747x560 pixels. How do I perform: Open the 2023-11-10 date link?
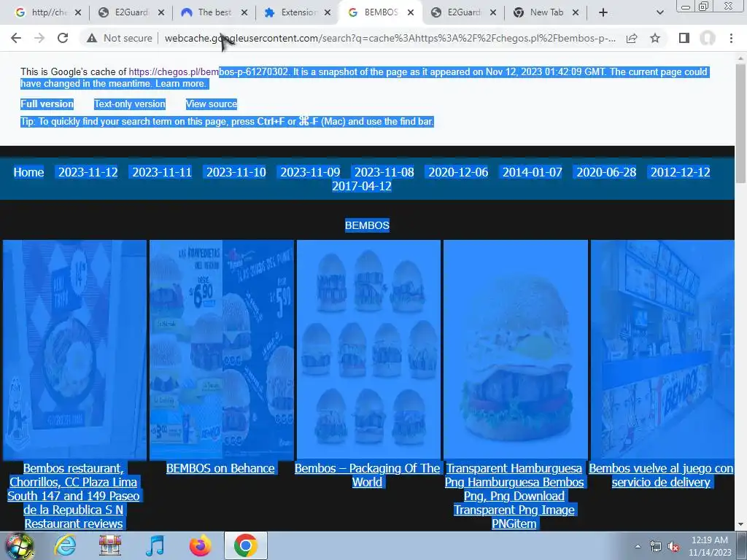point(236,172)
